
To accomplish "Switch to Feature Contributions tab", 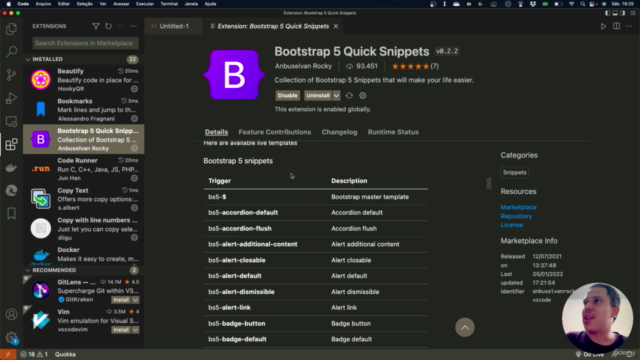I will pos(275,132).
